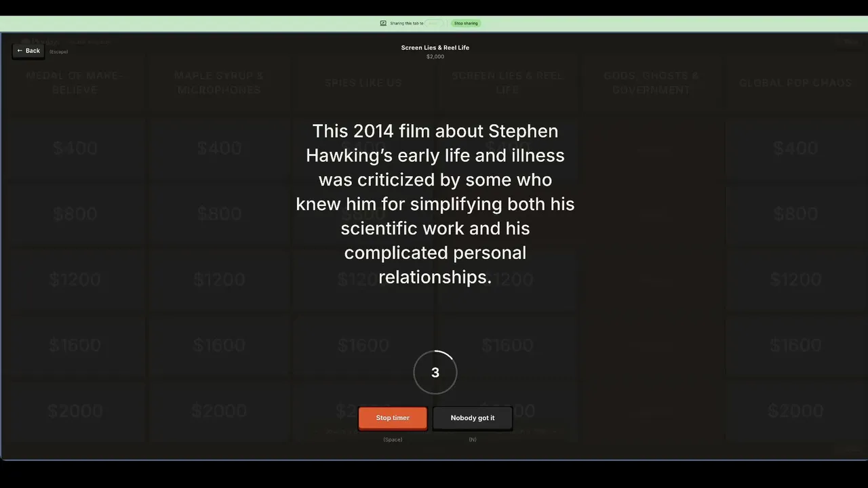868x488 pixels.
Task: Go back using the Back button
Action: tap(28, 51)
